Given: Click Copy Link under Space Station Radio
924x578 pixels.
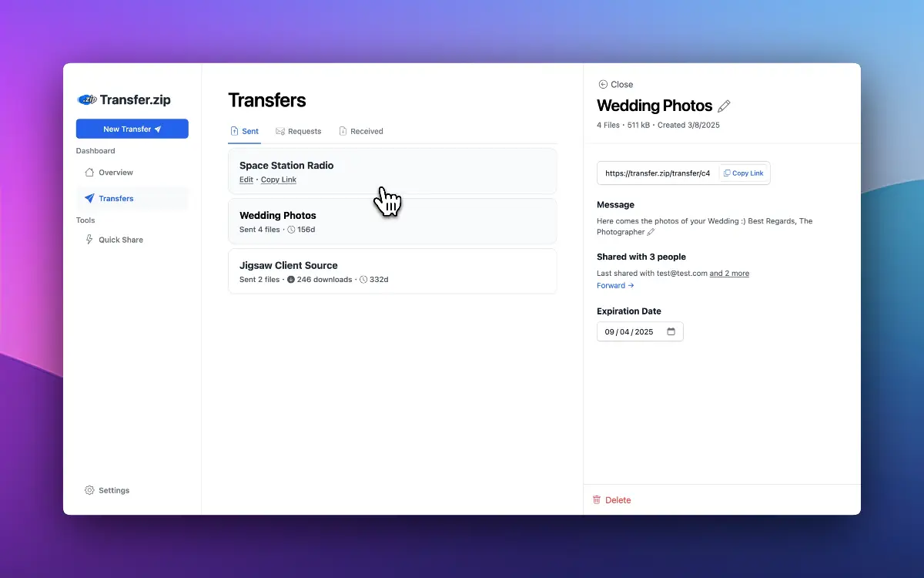Looking at the screenshot, I should pyautogui.click(x=279, y=180).
